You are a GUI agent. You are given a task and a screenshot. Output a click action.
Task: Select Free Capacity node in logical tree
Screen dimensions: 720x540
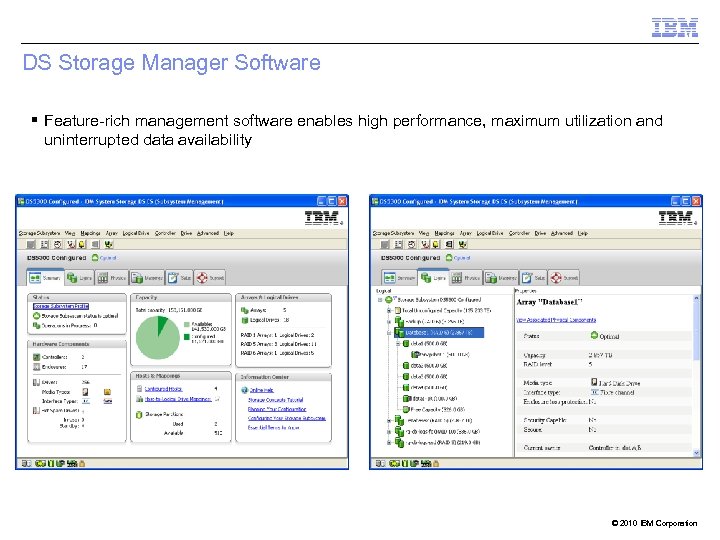tap(433, 409)
